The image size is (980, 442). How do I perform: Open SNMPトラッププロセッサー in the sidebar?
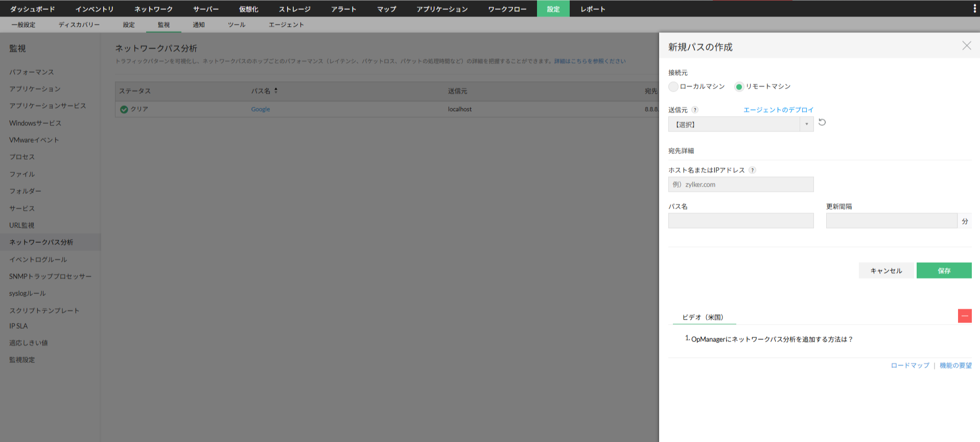click(x=50, y=276)
